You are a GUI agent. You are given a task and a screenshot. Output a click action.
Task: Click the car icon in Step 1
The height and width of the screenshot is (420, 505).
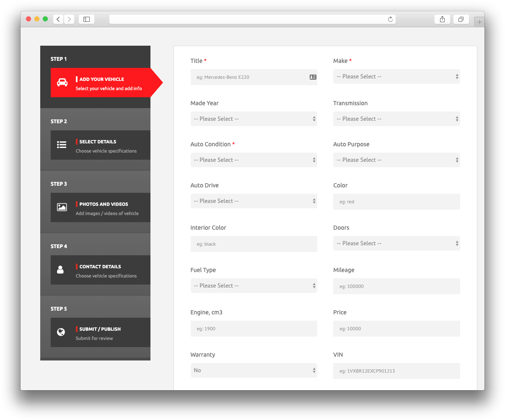click(62, 82)
